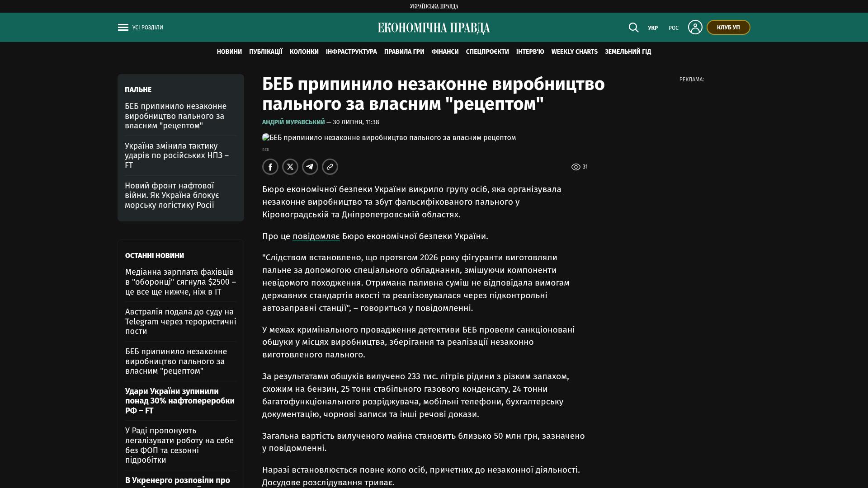Click the Економічна правда logo
The width and height of the screenshot is (868, 488).
tap(434, 28)
